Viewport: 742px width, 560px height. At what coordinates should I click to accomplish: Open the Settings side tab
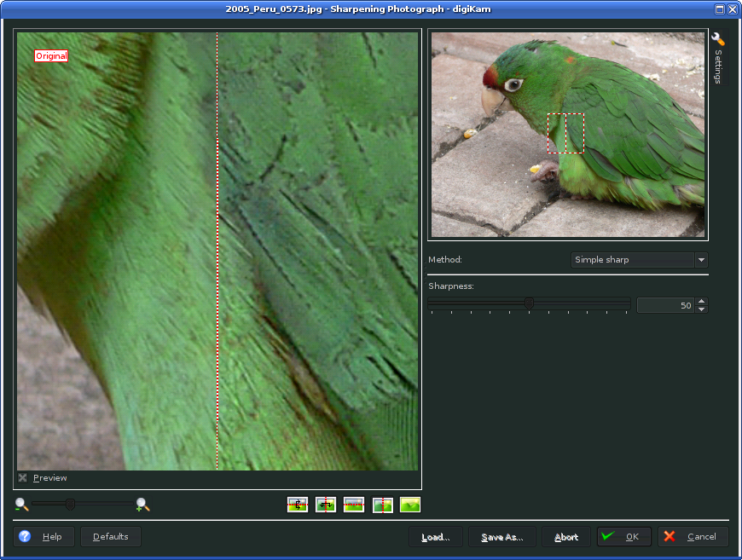[x=718, y=66]
